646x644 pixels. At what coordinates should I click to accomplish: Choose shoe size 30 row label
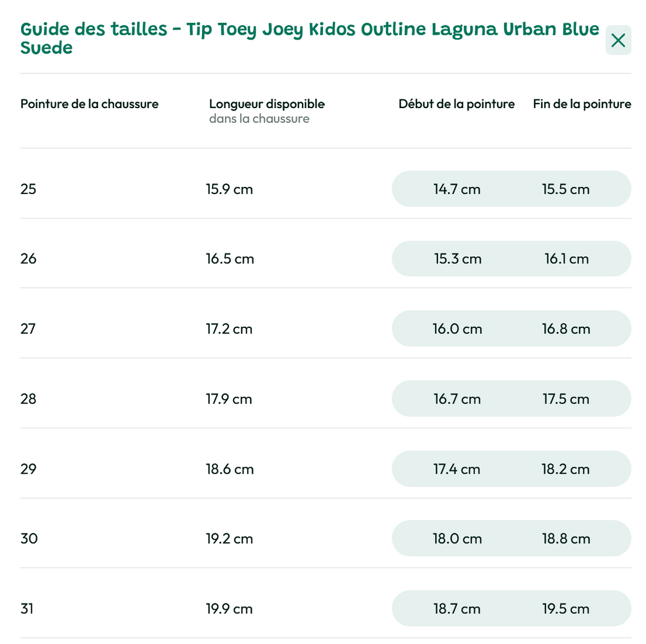pos(29,539)
